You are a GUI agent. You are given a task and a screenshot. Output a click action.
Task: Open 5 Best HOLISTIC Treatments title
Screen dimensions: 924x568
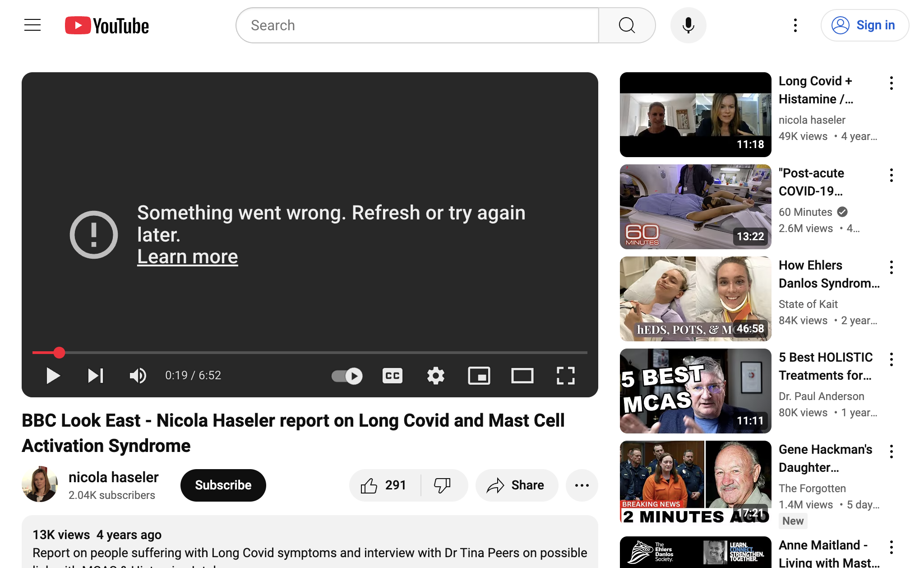click(826, 366)
